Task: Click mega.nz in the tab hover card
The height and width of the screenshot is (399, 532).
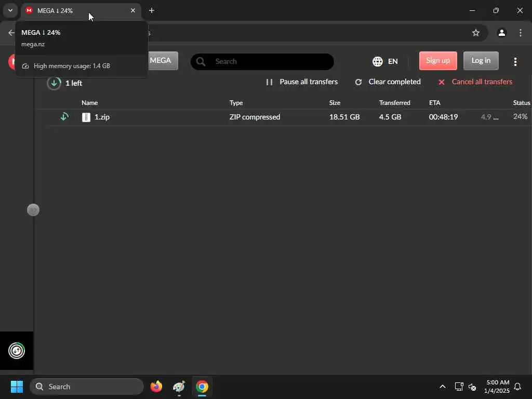Action: click(x=33, y=44)
